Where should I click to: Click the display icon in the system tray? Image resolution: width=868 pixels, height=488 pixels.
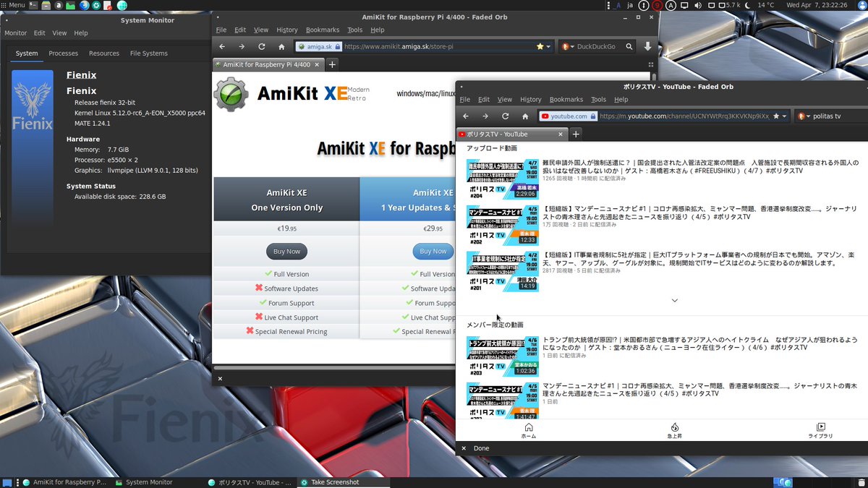pyautogui.click(x=684, y=5)
